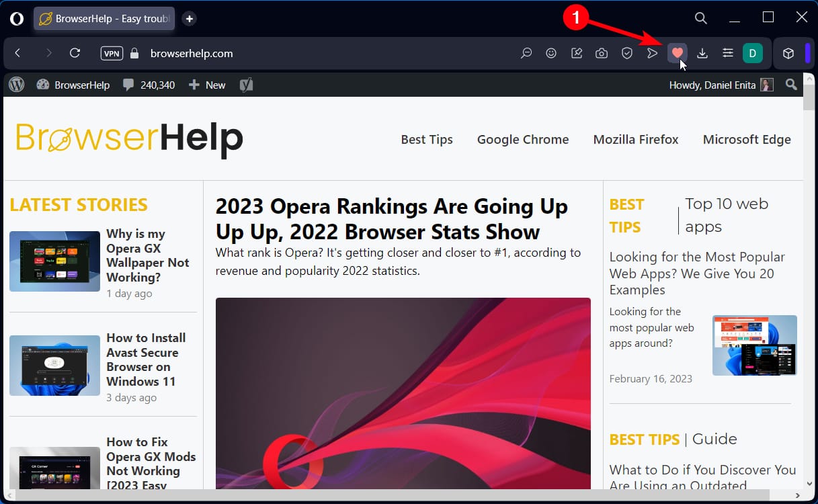Open the green D profile avatar
Image resolution: width=818 pixels, height=504 pixels.
(753, 53)
